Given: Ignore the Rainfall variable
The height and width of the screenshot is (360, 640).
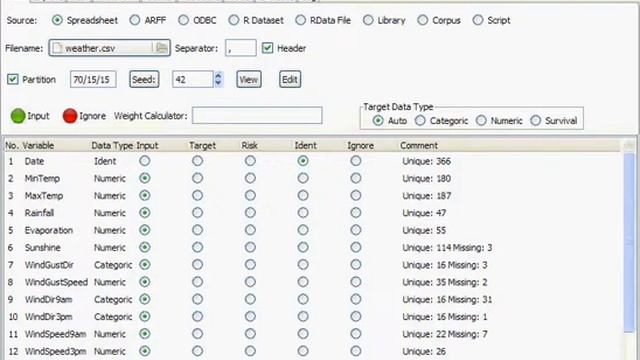Looking at the screenshot, I should [x=356, y=213].
